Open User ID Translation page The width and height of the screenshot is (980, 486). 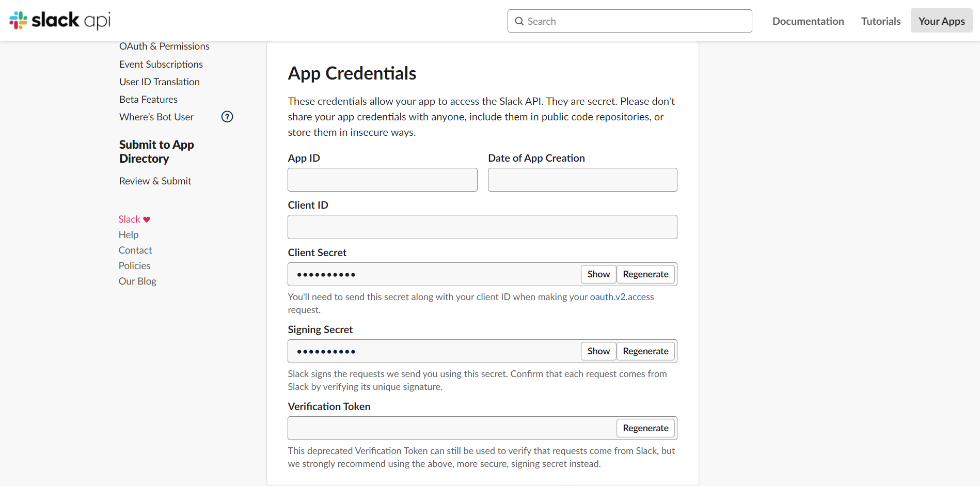click(x=160, y=82)
